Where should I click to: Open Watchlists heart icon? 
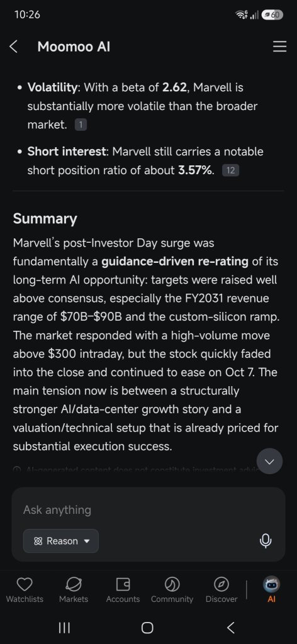[x=25, y=584]
